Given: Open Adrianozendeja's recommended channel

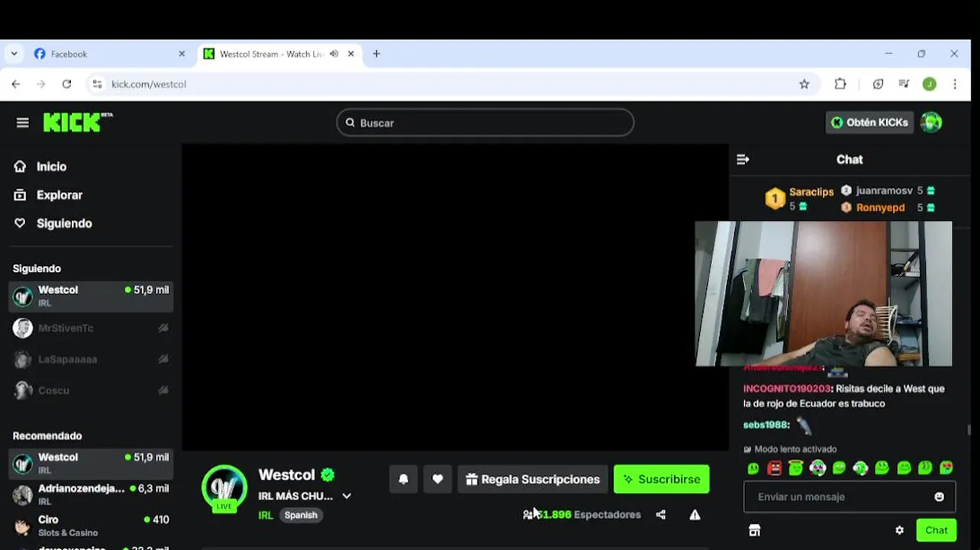Looking at the screenshot, I should coord(91,494).
